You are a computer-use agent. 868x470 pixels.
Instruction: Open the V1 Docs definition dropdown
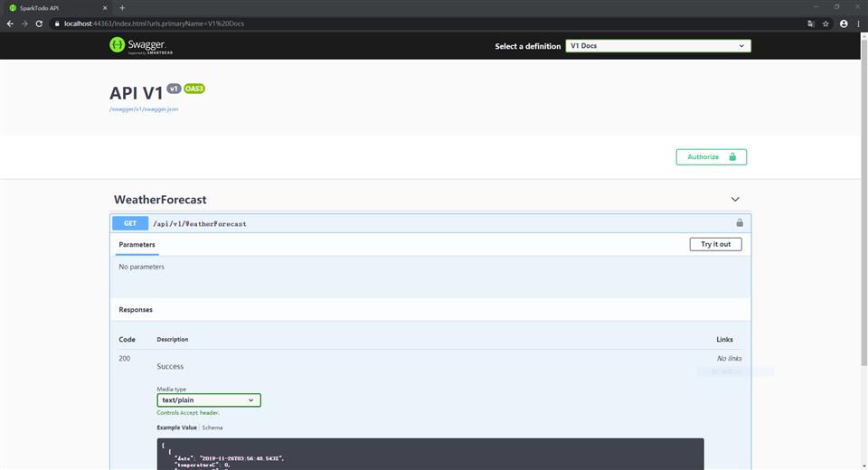coord(658,46)
